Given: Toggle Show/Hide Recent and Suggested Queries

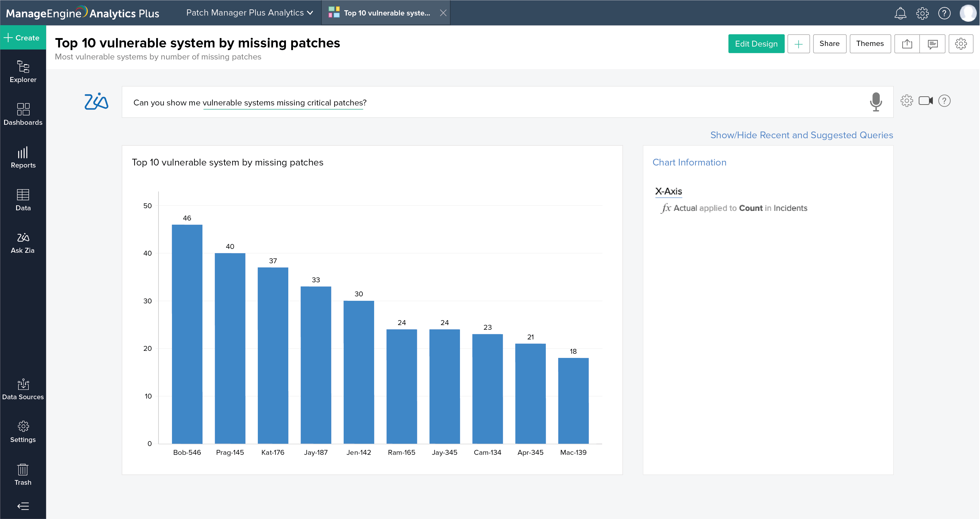Looking at the screenshot, I should click(802, 135).
